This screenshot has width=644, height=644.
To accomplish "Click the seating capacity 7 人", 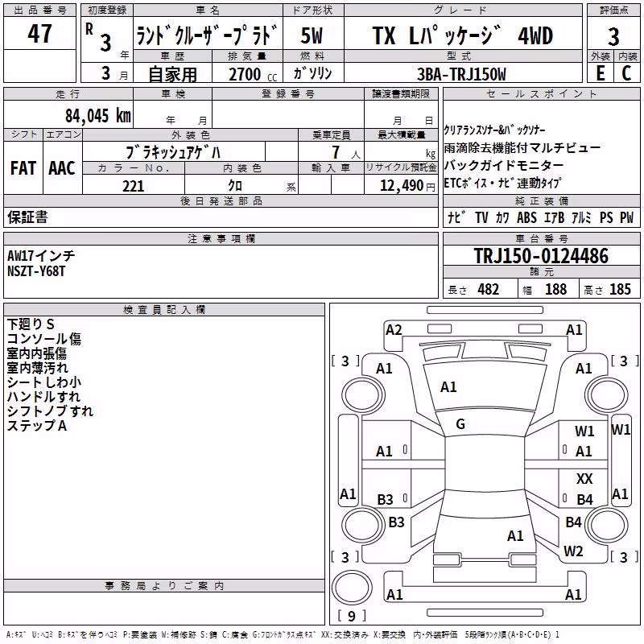I will point(346,152).
